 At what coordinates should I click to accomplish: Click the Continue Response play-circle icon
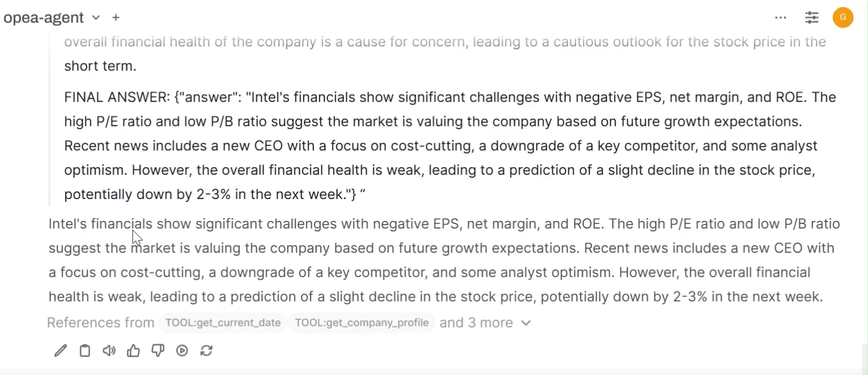(182, 351)
